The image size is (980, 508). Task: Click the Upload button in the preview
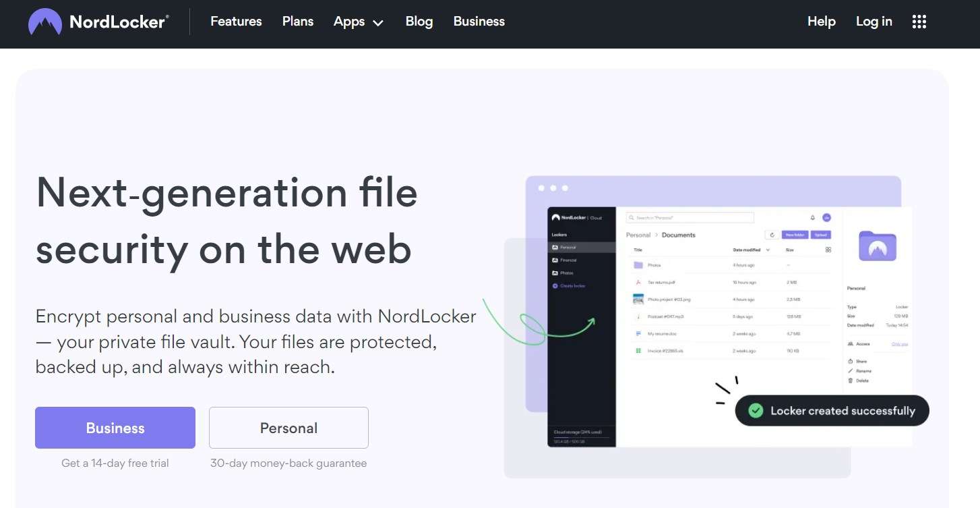[x=821, y=235]
